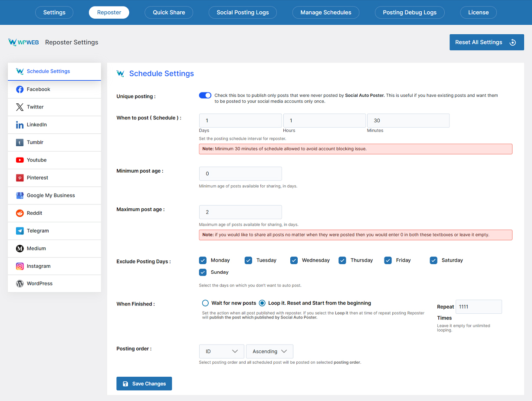532x401 pixels.
Task: Uncheck Saturday in Exclude Posting Days
Action: pos(433,260)
